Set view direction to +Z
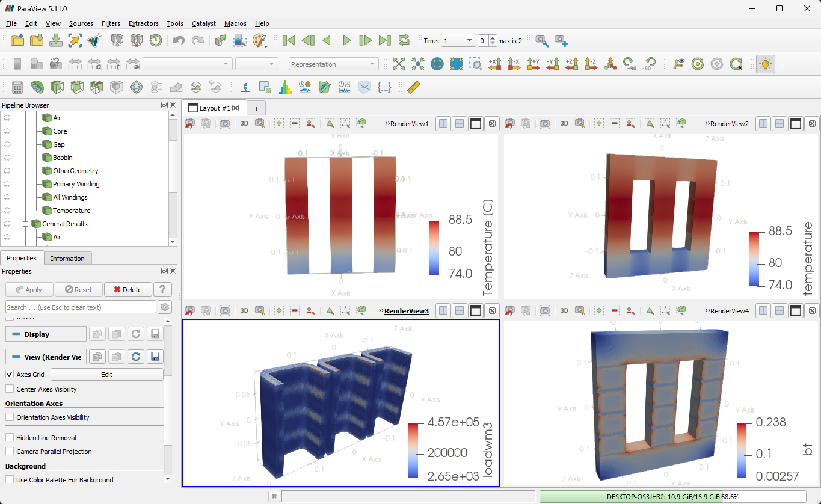The width and height of the screenshot is (821, 504). pos(572,64)
